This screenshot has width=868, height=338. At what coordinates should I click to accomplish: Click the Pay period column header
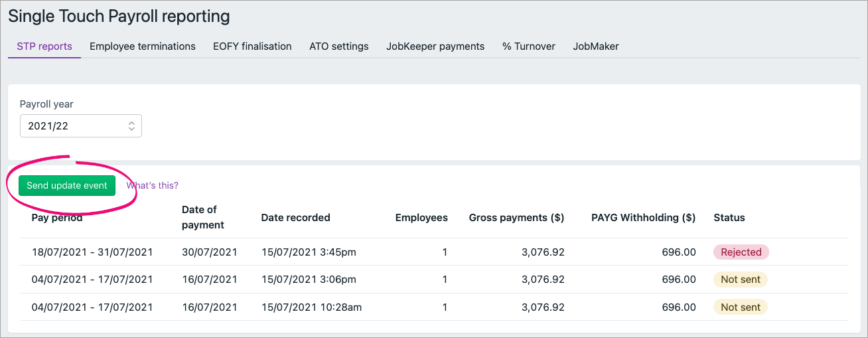(x=57, y=218)
